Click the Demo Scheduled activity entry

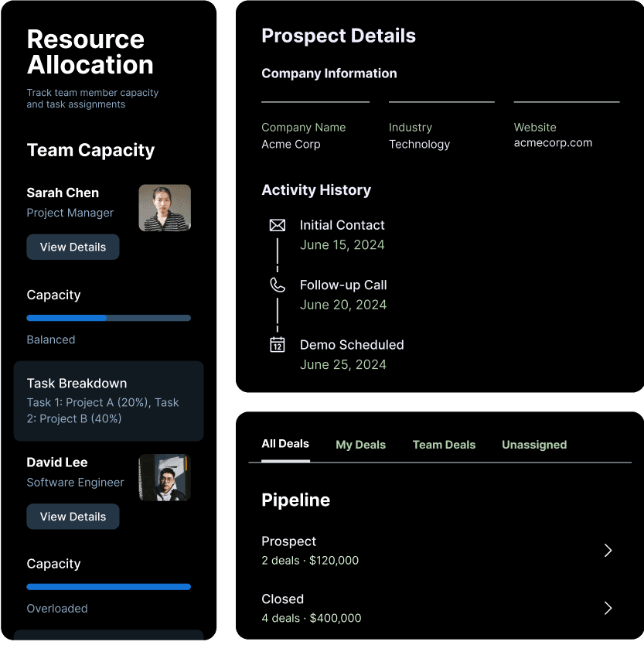point(352,345)
